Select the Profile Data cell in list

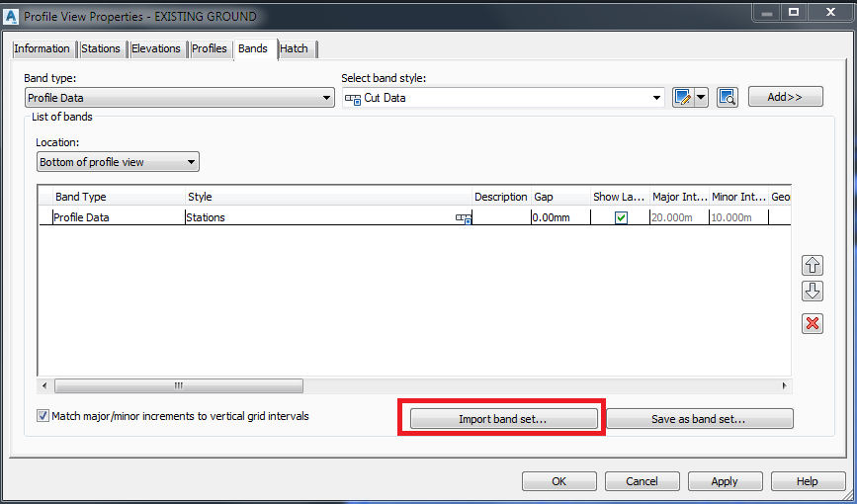[119, 217]
